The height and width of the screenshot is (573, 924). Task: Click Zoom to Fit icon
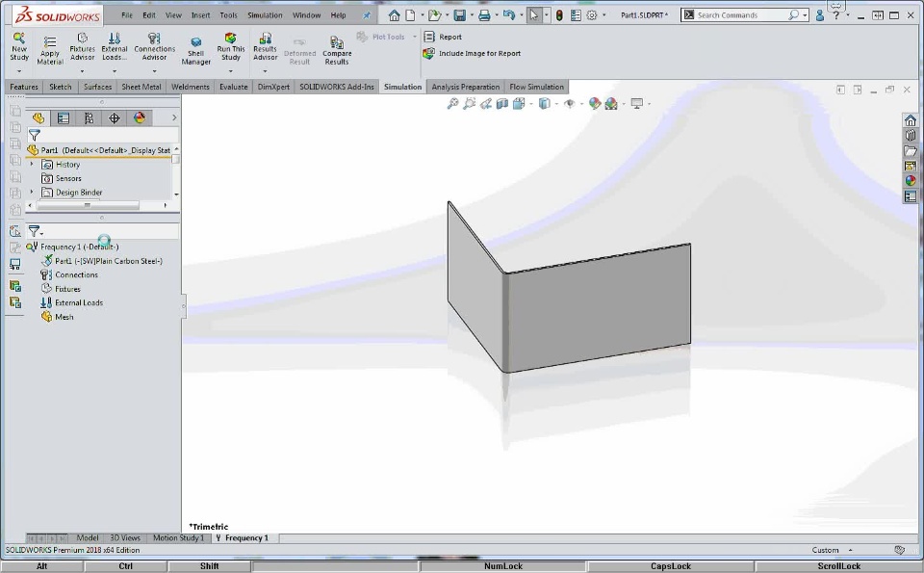coord(452,104)
